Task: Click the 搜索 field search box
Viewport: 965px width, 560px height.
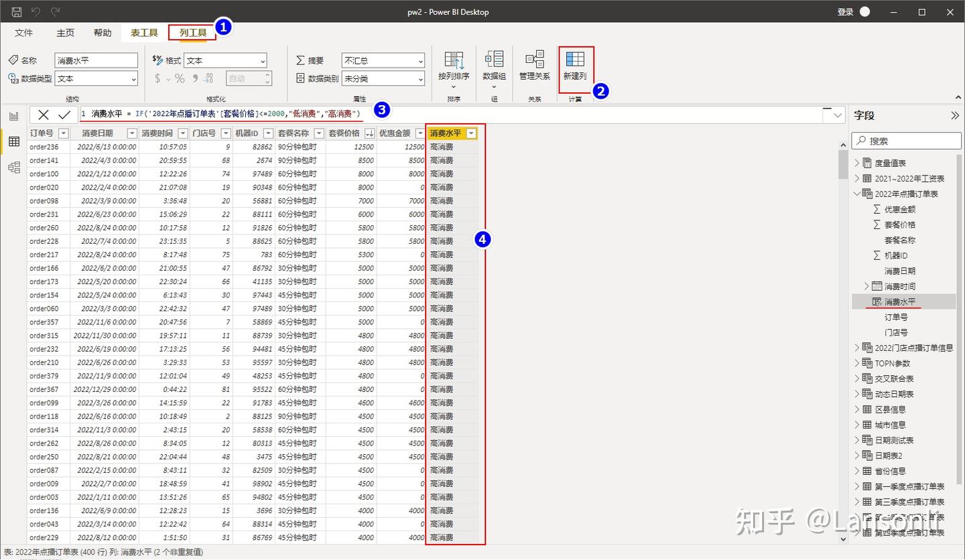Action: point(906,141)
